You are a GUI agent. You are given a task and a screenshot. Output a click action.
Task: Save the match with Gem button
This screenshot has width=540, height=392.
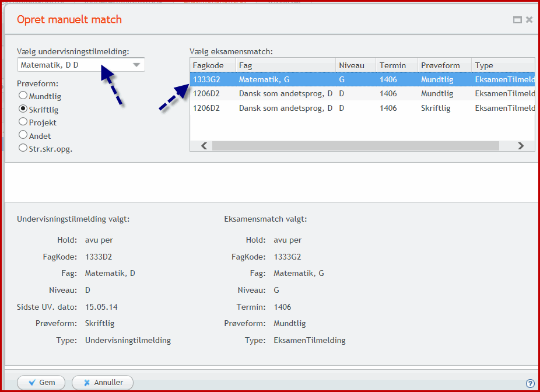(41, 382)
